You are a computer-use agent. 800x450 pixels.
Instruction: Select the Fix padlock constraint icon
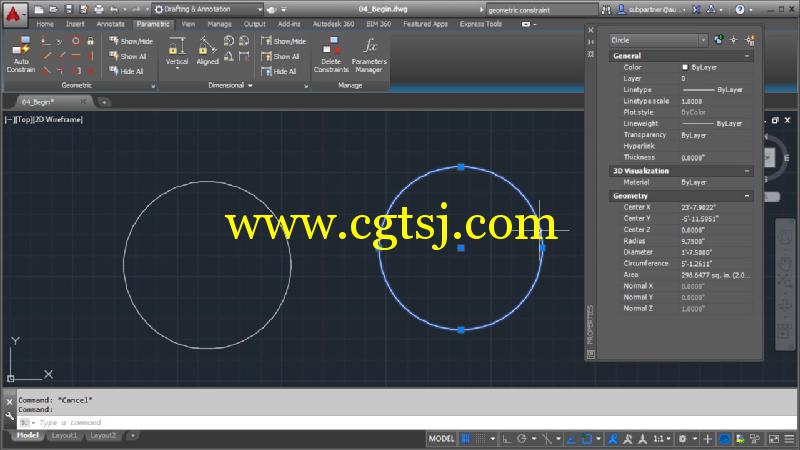90,41
